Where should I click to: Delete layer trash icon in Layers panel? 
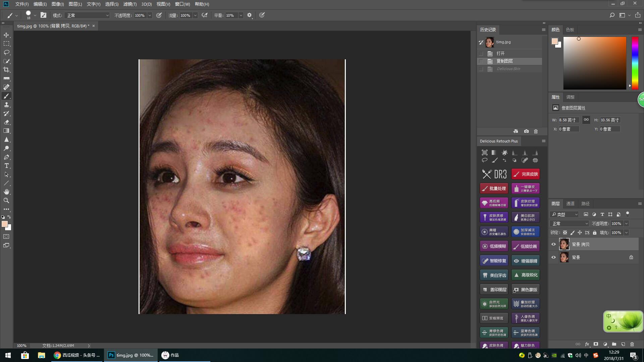(632, 344)
